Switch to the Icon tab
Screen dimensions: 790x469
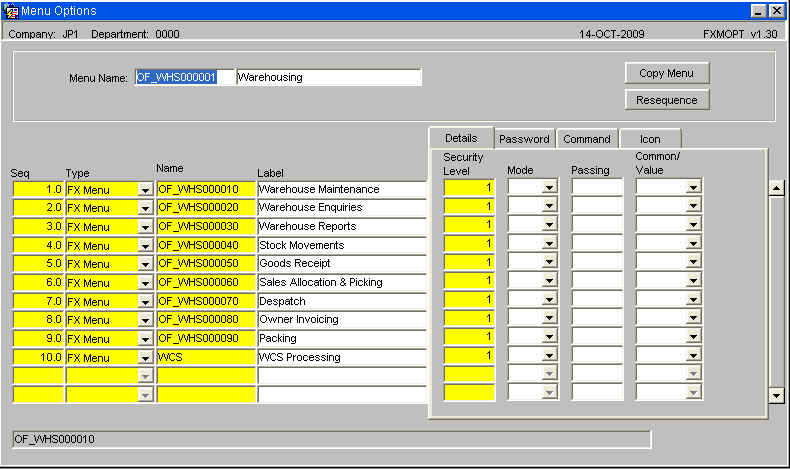point(650,139)
